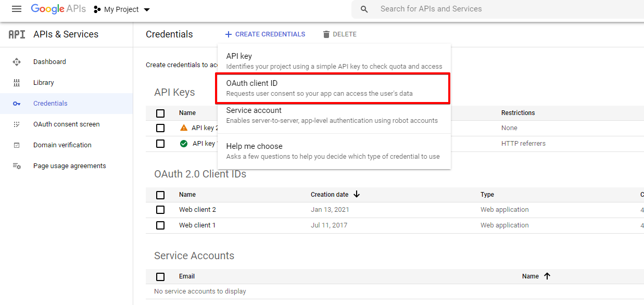Click the Library icon in sidebar
This screenshot has width=644, height=305.
pos(17,83)
